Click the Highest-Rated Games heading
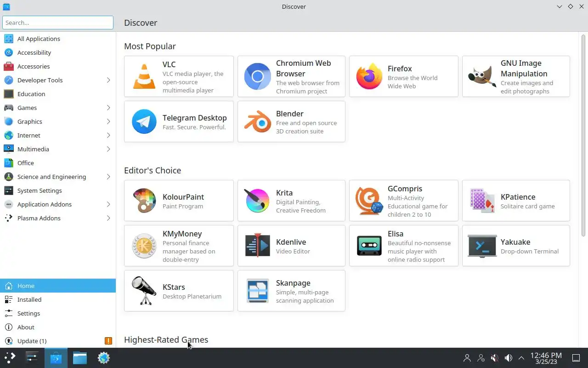The height and width of the screenshot is (368, 588). 166,339
